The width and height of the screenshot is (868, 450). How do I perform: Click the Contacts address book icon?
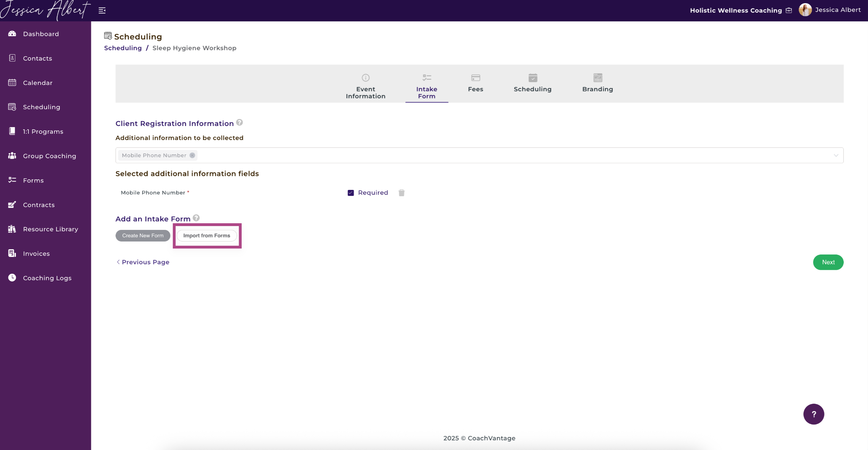point(12,58)
